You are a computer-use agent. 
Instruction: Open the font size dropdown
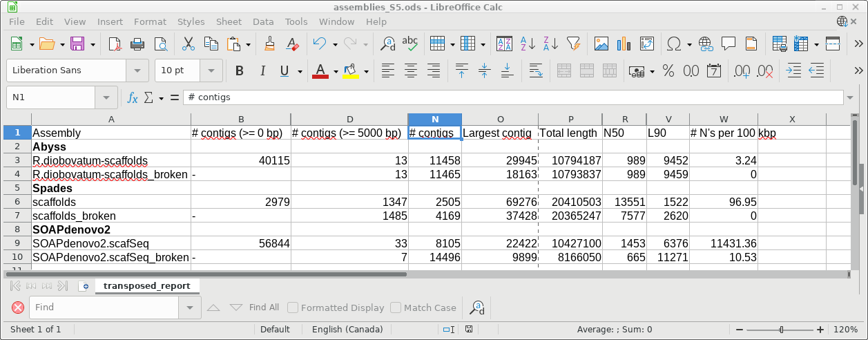211,70
